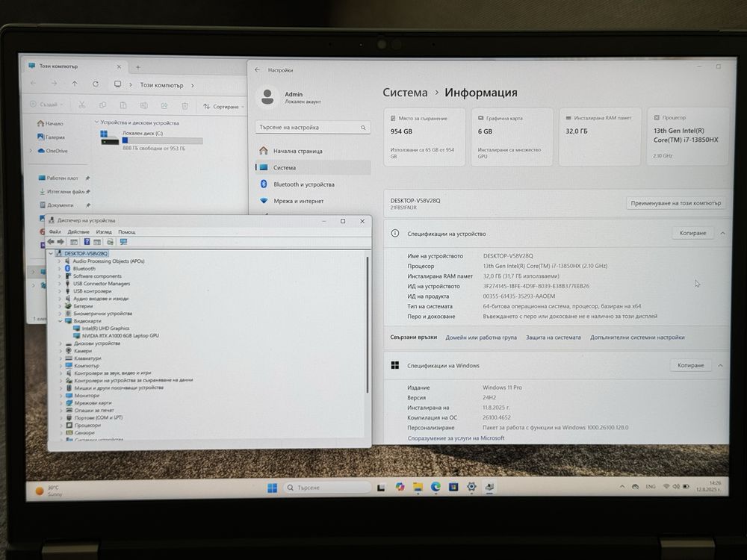Click Device Manager vertical scrollbar
Viewport: 747px width, 560px height.
[368, 325]
